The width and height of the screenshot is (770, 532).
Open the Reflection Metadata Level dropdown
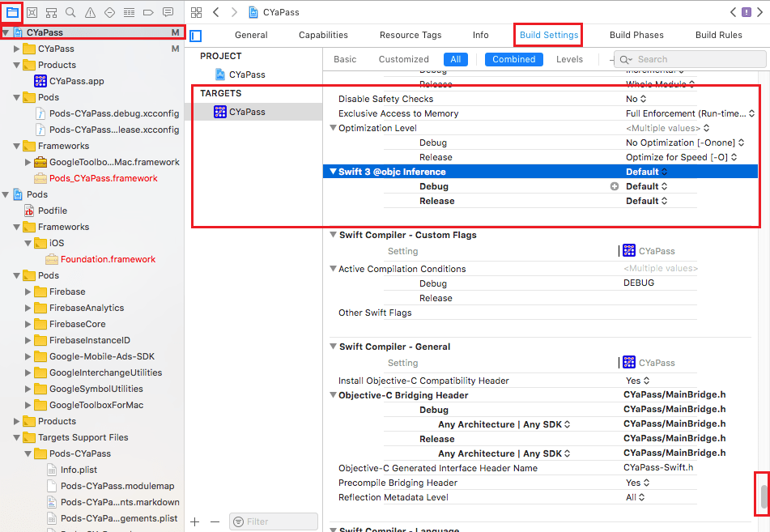[x=636, y=497]
